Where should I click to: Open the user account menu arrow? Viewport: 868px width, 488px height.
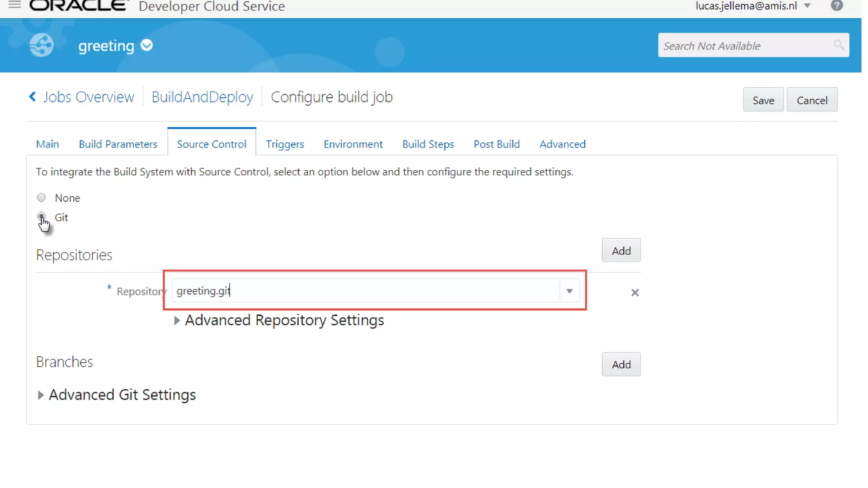pyautogui.click(x=807, y=6)
